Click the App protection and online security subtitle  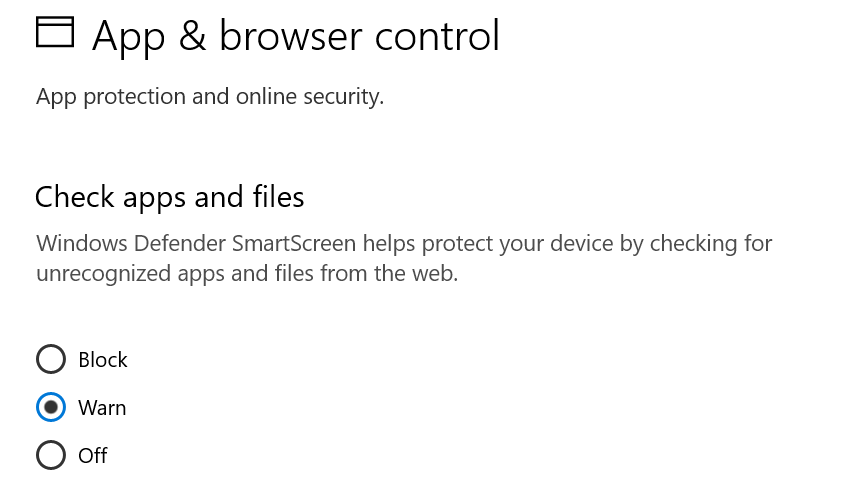click(x=210, y=97)
